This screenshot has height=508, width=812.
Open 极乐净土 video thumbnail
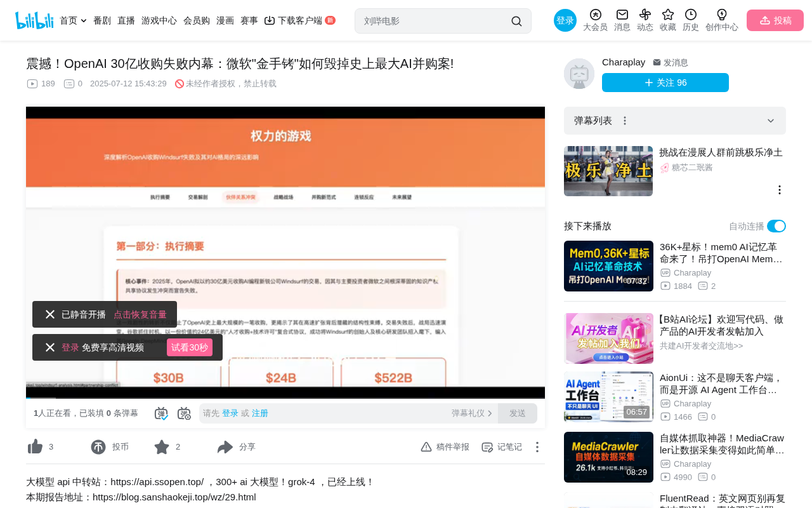pos(608,171)
